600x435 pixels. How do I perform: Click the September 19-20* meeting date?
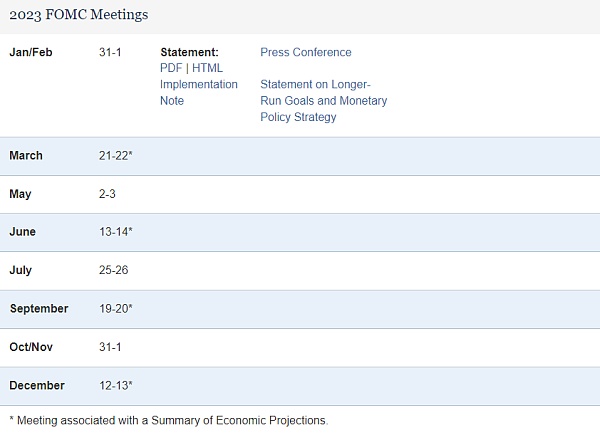point(116,309)
